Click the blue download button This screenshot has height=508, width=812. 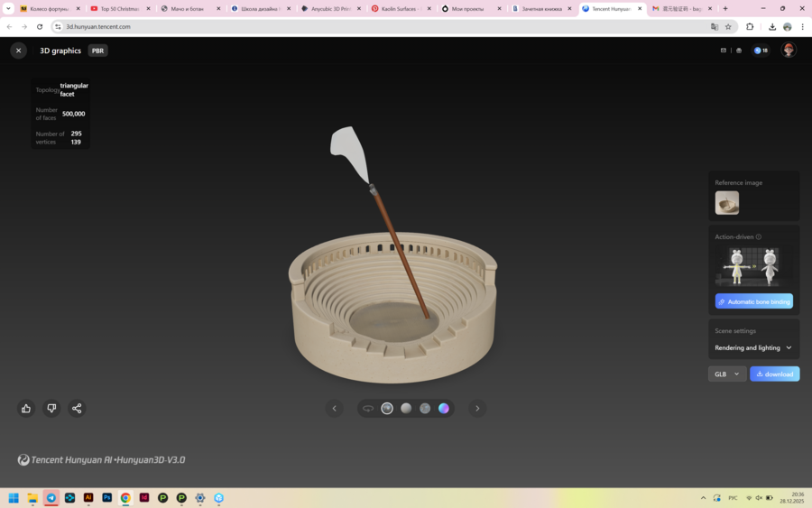tap(774, 374)
